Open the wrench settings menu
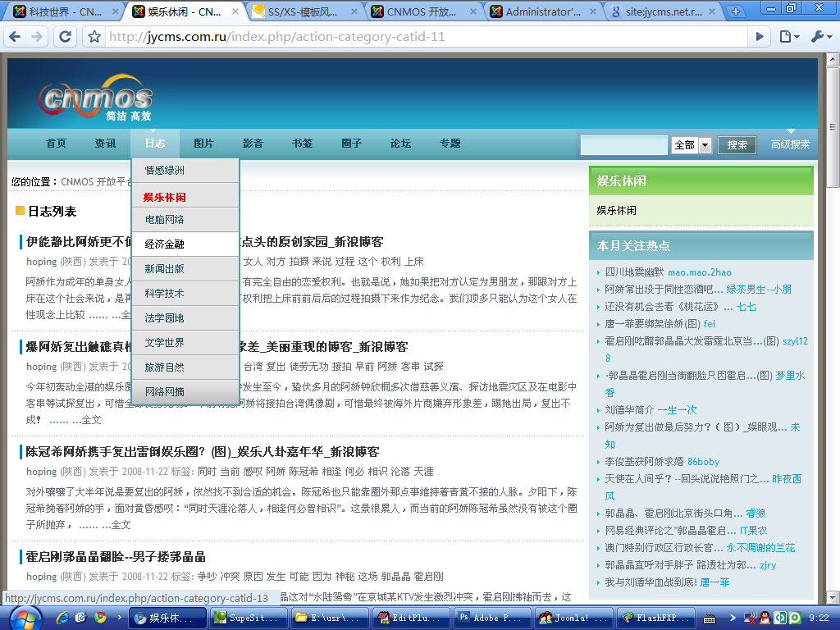840x630 pixels. click(821, 36)
